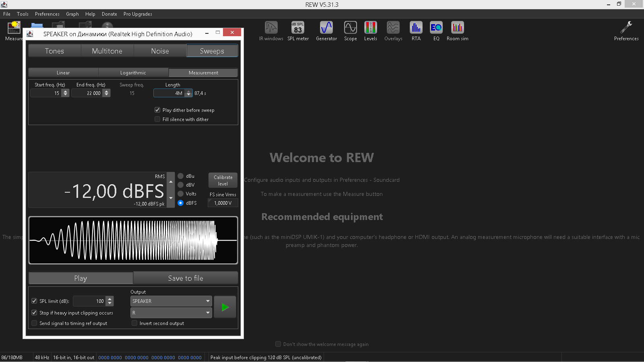Close the SPEAKER generator dialog
This screenshot has width=644, height=362.
coord(232,32)
